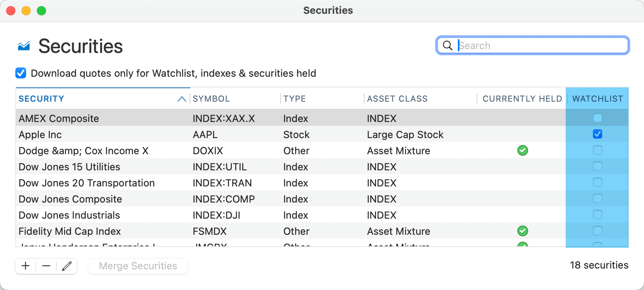Screen dimensions: 644x290
Task: Reverse sort using Security column arrow
Action: click(x=182, y=99)
